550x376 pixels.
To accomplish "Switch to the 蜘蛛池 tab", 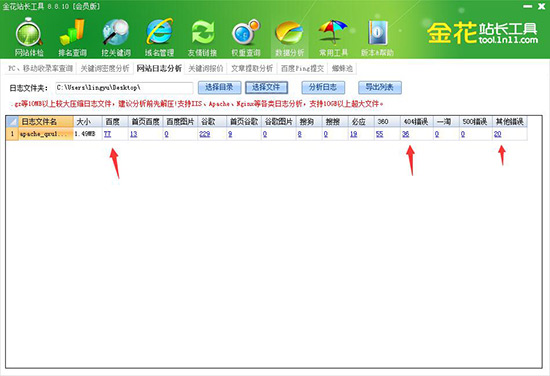I will (x=342, y=68).
